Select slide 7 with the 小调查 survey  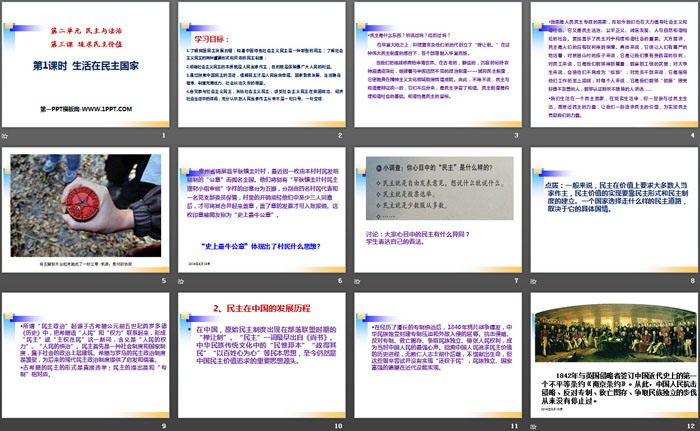[436, 215]
